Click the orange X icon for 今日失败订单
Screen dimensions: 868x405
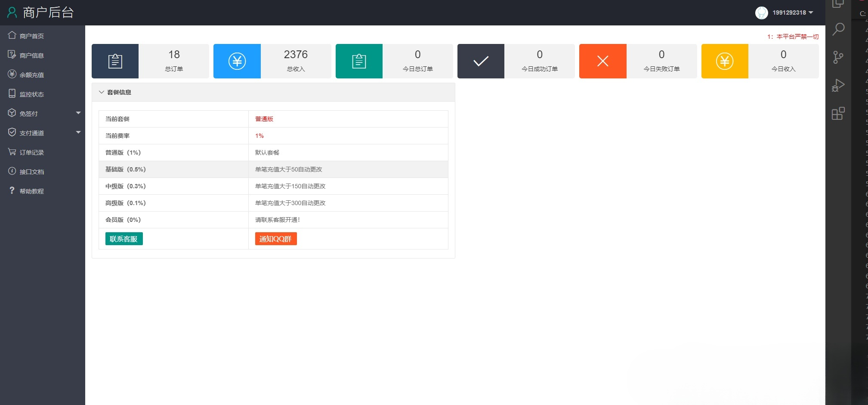(602, 61)
